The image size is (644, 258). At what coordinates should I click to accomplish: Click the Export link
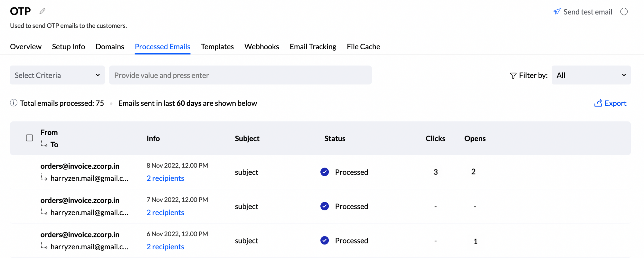coord(615,103)
